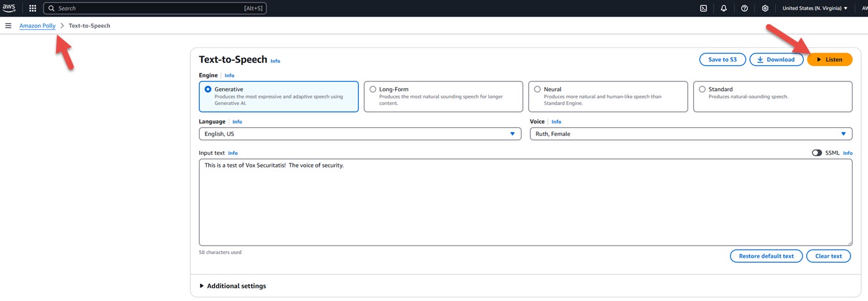
Task: Click inside the input text area
Action: tap(525, 202)
